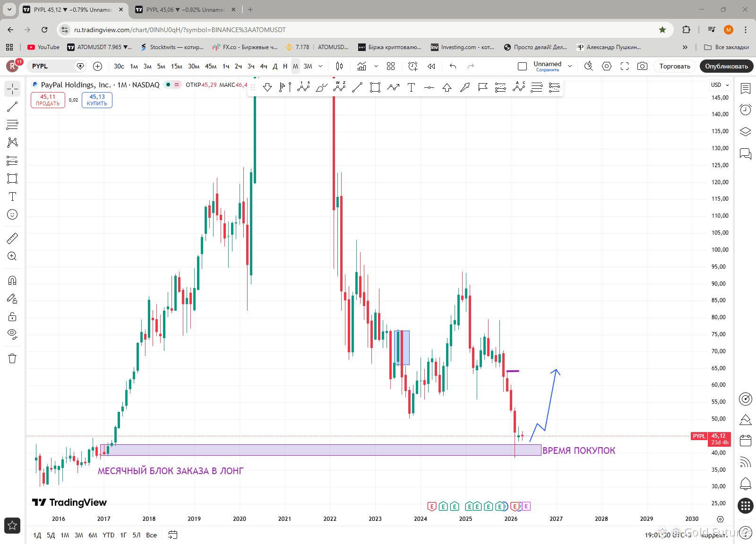
Task: Select the flag mark tool in floating toolbar
Action: (x=483, y=87)
